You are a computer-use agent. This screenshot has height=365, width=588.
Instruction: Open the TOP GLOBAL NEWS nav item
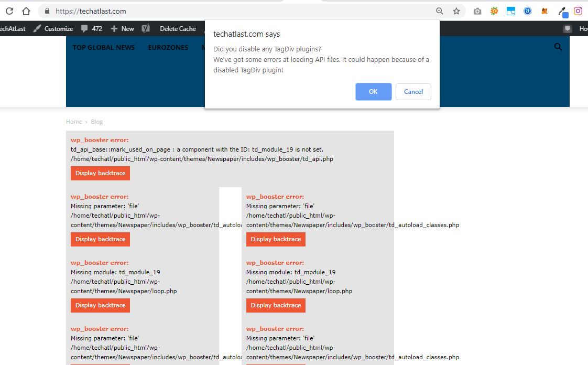(x=103, y=47)
